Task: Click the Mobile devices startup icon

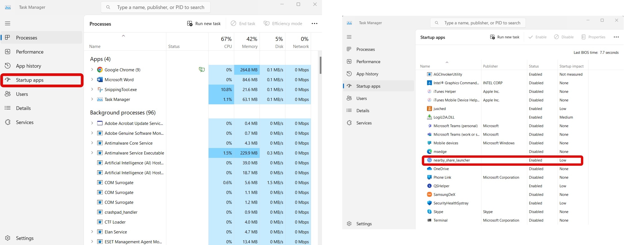Action: (429, 143)
